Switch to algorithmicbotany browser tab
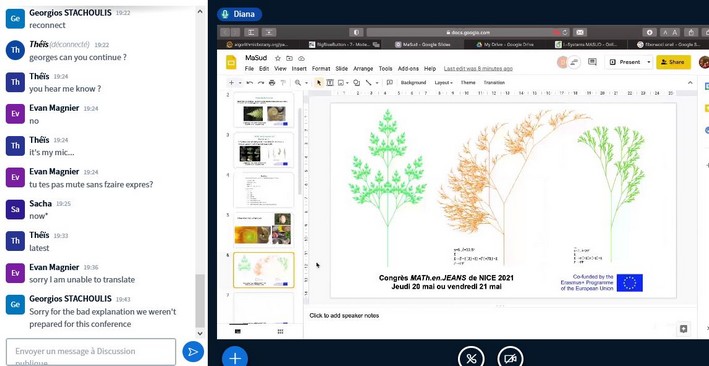Screen dimensions: 709x366 258,44
